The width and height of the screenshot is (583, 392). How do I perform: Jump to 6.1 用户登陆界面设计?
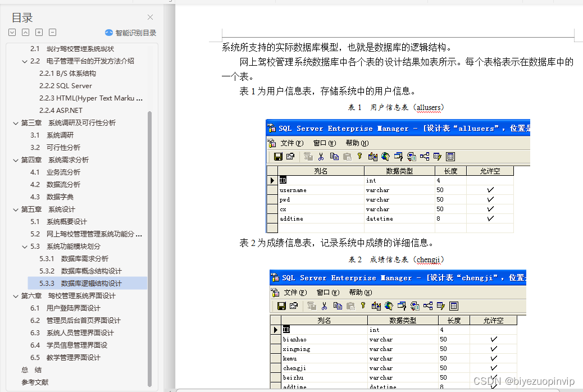pyautogui.click(x=66, y=308)
